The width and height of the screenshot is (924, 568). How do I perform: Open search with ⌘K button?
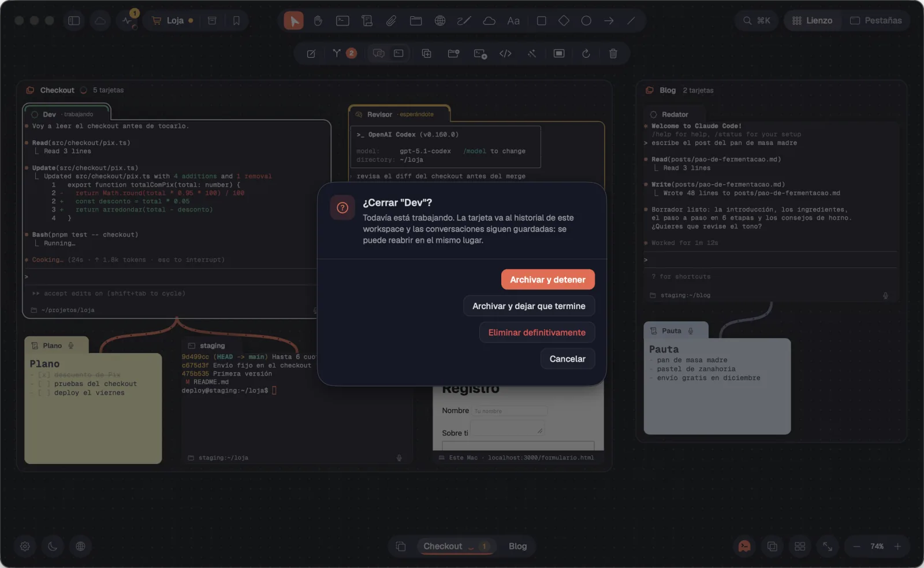[x=757, y=21]
